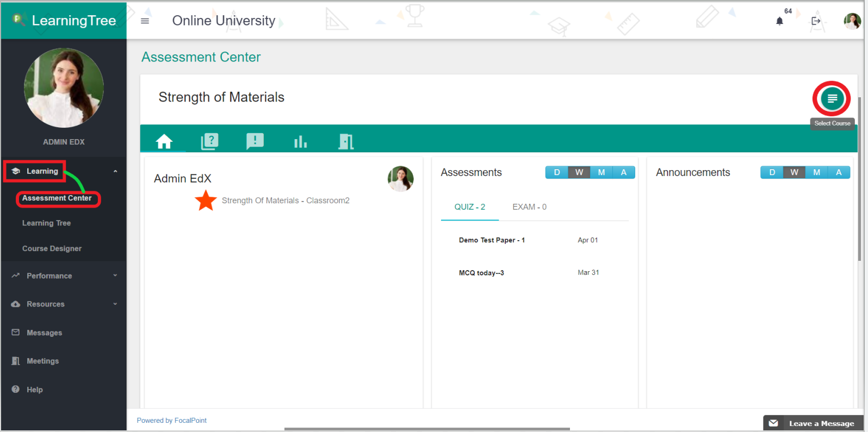Switch to the EXAM - 0 tab
868x432 pixels.
(x=529, y=207)
